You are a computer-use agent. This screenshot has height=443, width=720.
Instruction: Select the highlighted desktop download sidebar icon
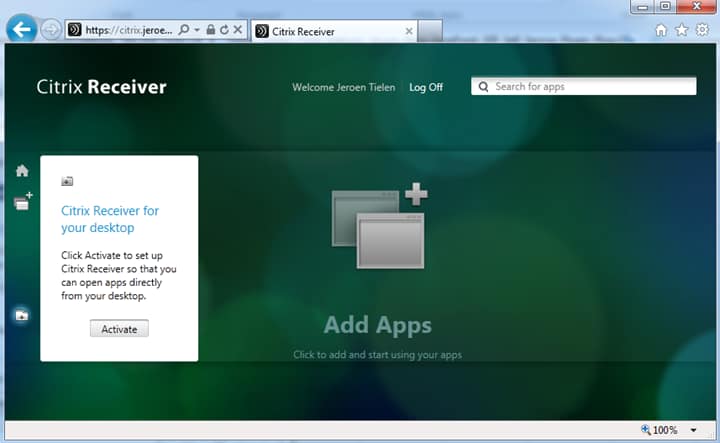22,315
